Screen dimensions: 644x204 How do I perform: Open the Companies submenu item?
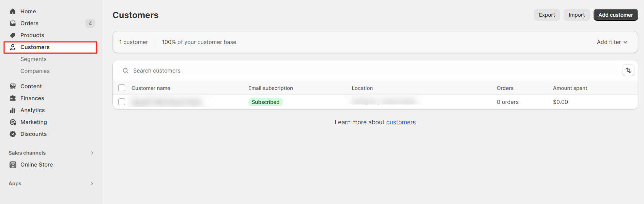(35, 71)
